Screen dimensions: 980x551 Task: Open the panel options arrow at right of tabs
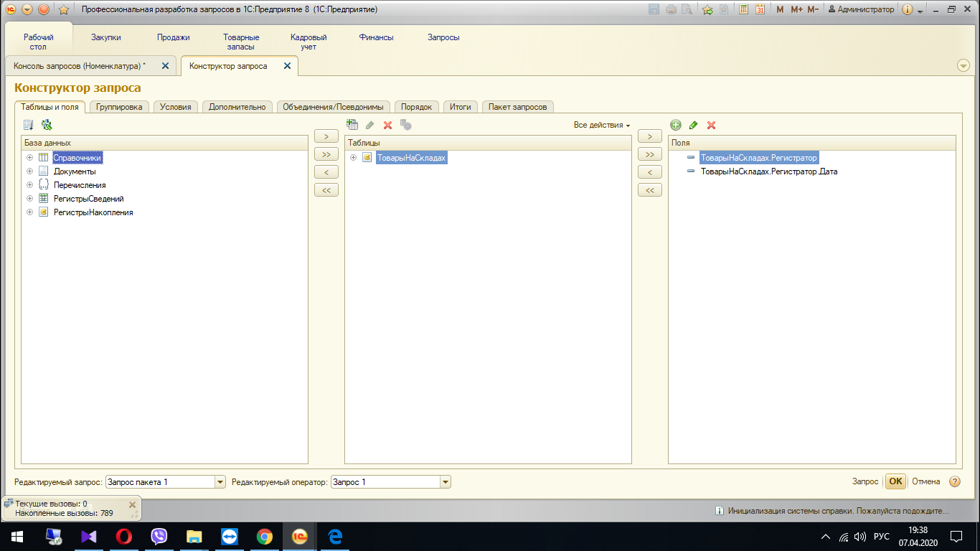(963, 65)
